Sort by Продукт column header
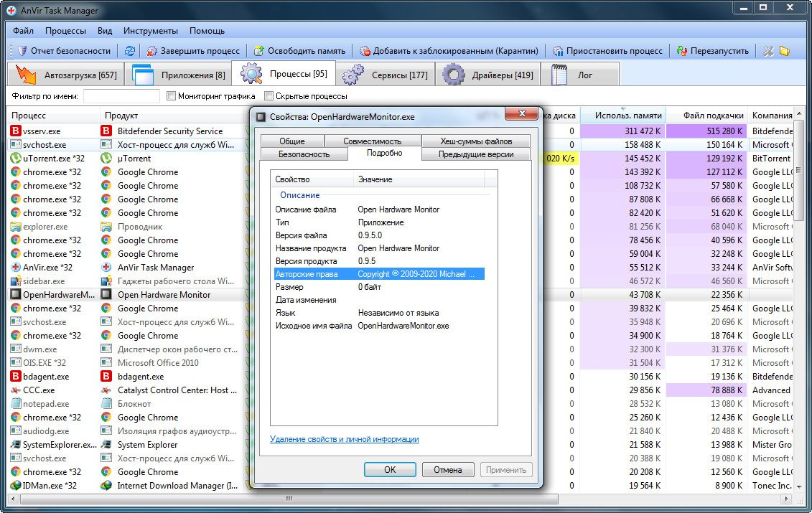 tap(171, 116)
